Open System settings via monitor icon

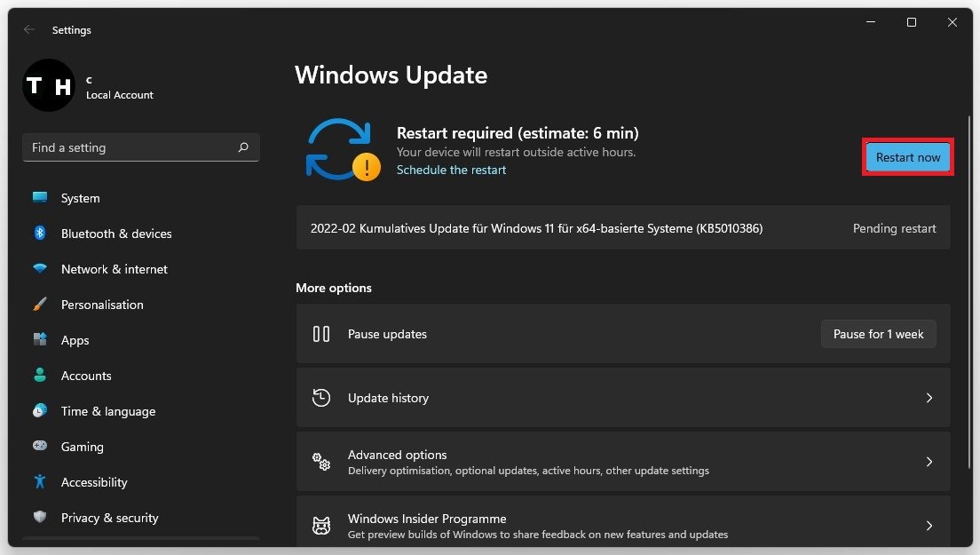tap(40, 198)
